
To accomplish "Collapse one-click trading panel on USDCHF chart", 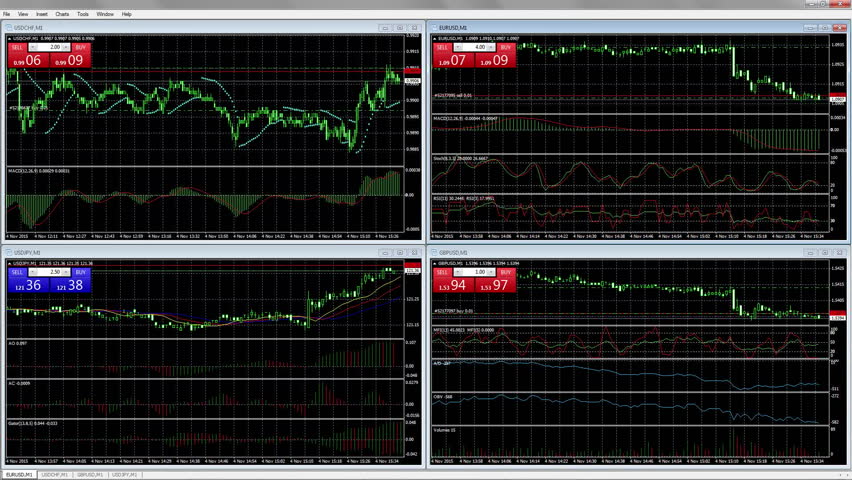I will (9, 39).
